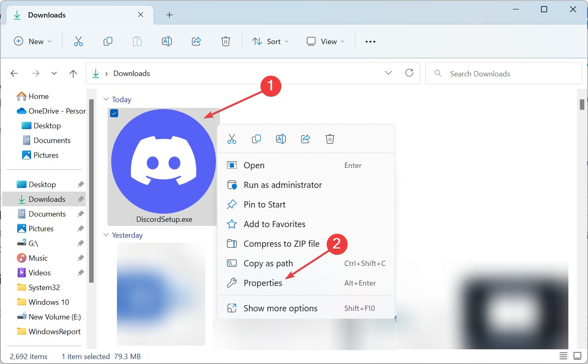Collapse the Today group
Viewport: 588px width, 364px height.
coord(106,99)
